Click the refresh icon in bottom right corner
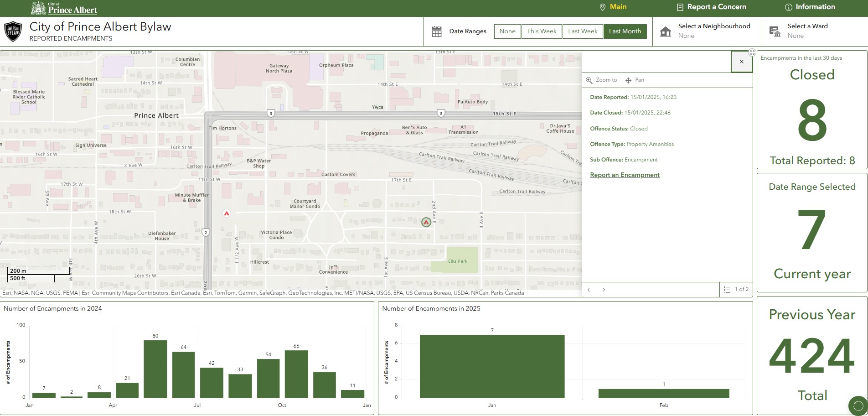 (x=858, y=405)
